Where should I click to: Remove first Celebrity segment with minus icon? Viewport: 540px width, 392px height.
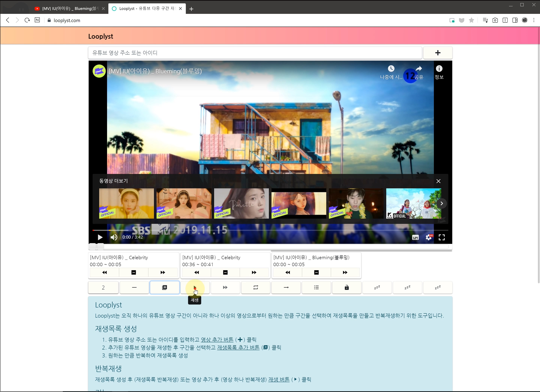(x=133, y=272)
